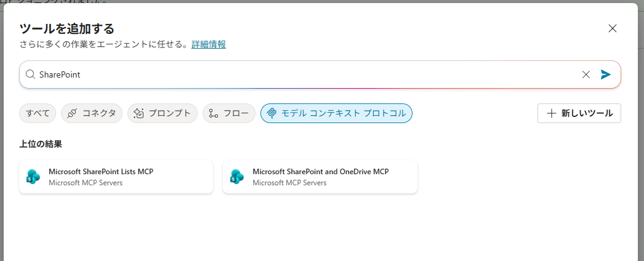This screenshot has height=261, width=644.
Task: Click the flow icon on フロー pill
Action: 214,113
